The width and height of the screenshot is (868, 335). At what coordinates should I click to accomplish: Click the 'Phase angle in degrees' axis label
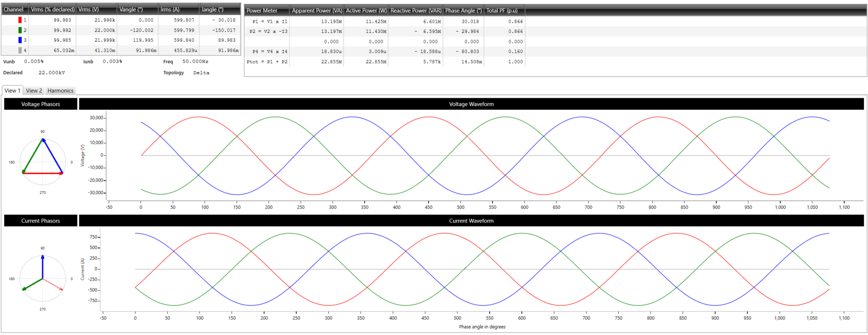click(x=482, y=327)
